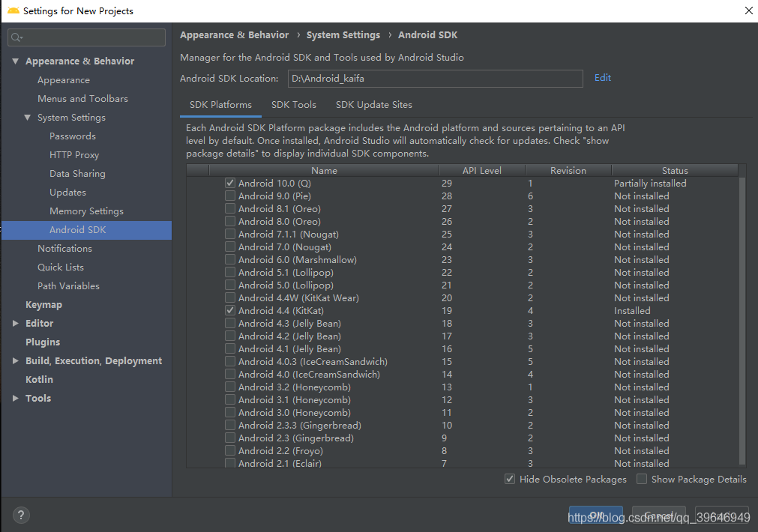Go to Memory Settings

pyautogui.click(x=86, y=211)
